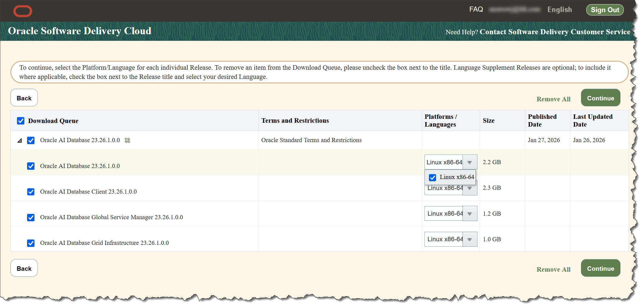This screenshot has height=308, width=644.
Task: Sign out of Oracle Software Delivery Cloud
Action: [x=605, y=10]
